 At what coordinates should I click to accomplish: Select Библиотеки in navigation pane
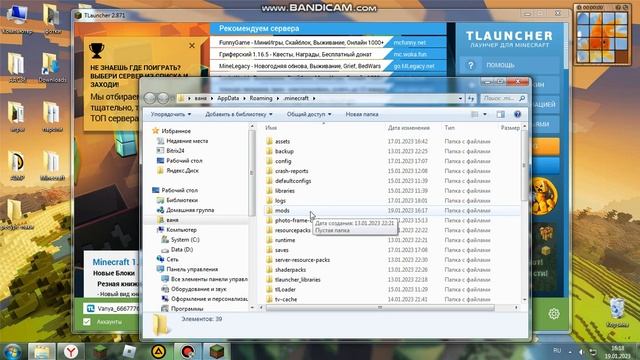pyautogui.click(x=182, y=200)
